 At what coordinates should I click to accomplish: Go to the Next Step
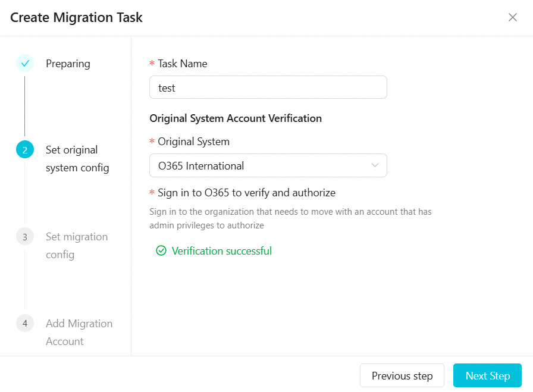pos(487,375)
